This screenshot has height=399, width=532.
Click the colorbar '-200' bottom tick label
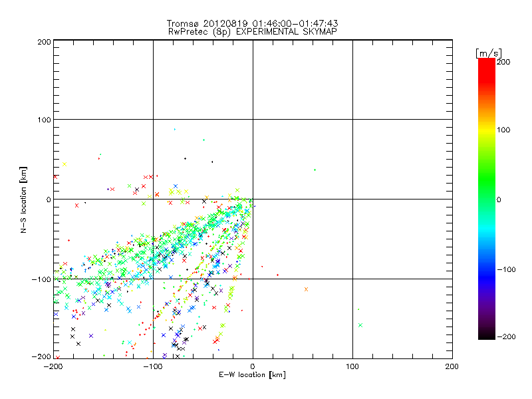click(x=506, y=336)
